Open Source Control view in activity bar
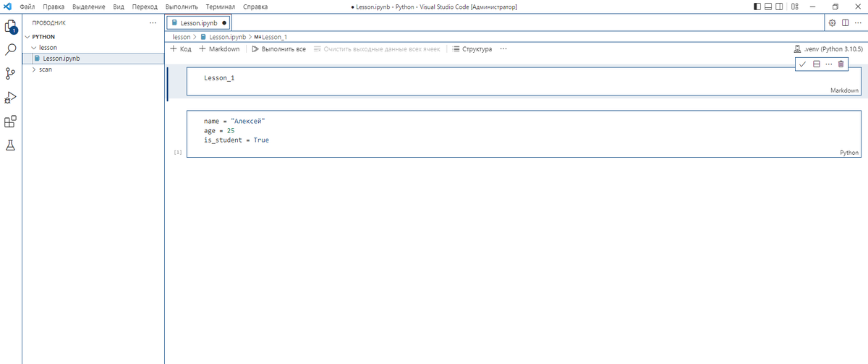 pos(11,73)
